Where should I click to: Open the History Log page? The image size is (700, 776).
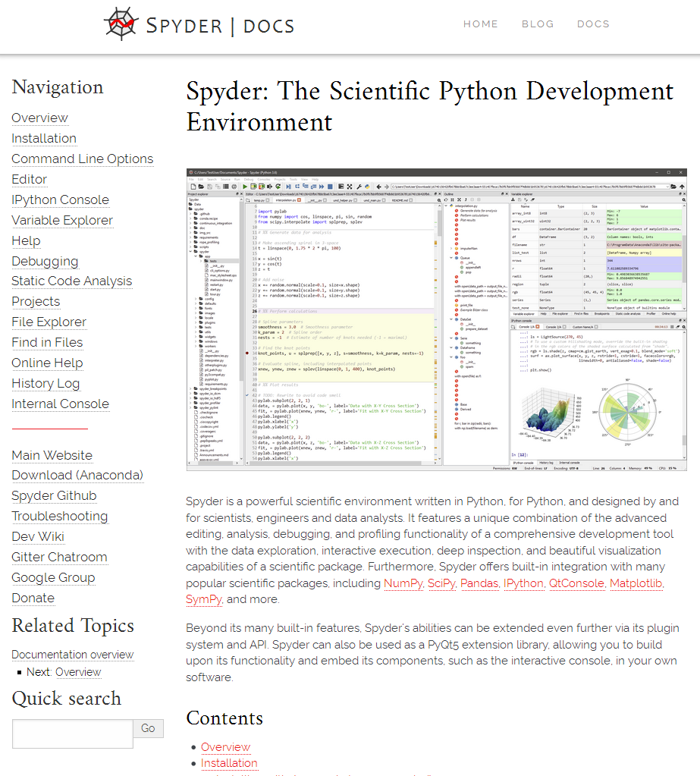(x=46, y=384)
